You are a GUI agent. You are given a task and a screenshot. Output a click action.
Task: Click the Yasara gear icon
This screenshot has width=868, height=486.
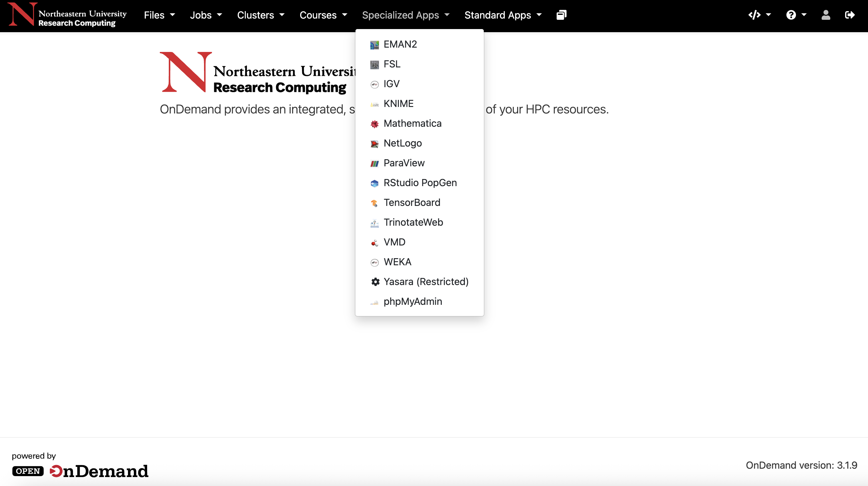click(x=375, y=282)
